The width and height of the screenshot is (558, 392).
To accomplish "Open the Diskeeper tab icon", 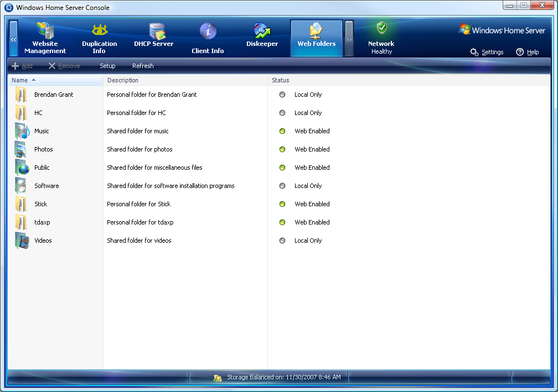I will pyautogui.click(x=262, y=31).
